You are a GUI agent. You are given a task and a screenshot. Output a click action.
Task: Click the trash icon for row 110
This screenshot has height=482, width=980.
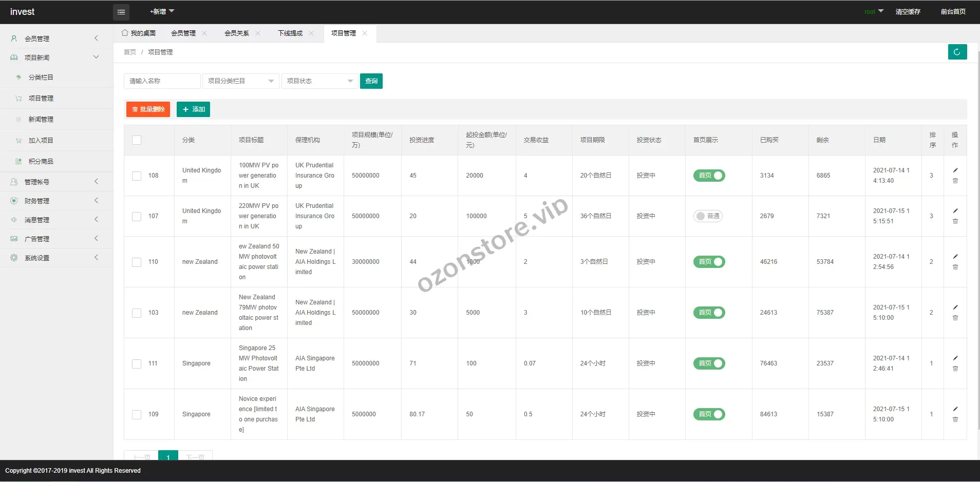point(955,267)
